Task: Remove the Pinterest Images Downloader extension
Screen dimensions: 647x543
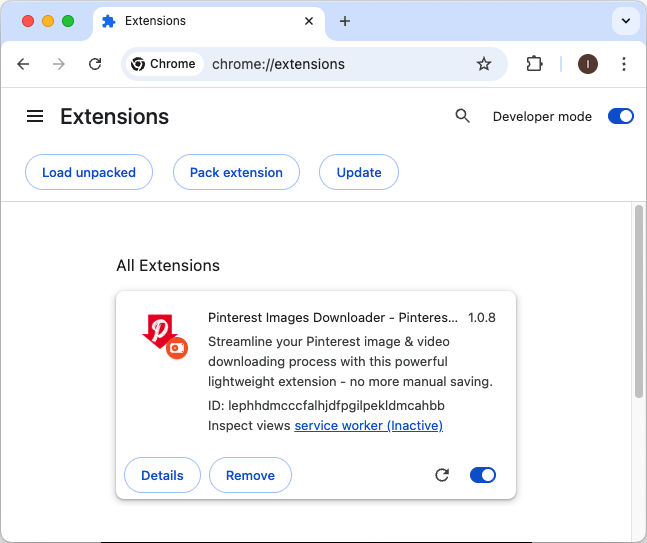Action: pyautogui.click(x=250, y=475)
